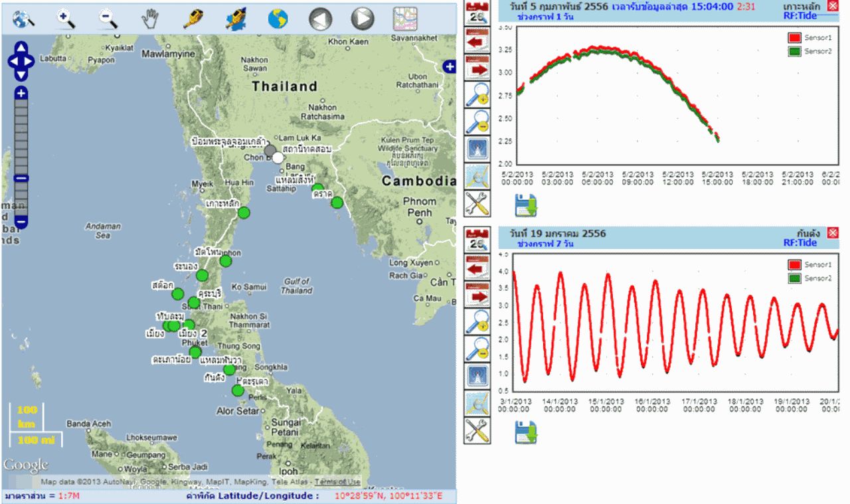This screenshot has height=504, width=850.
Task: Click the plus button on map zoom slider
Action: pos(21,93)
